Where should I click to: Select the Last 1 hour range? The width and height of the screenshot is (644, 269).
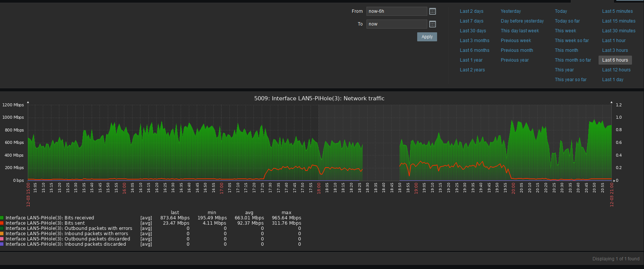614,41
